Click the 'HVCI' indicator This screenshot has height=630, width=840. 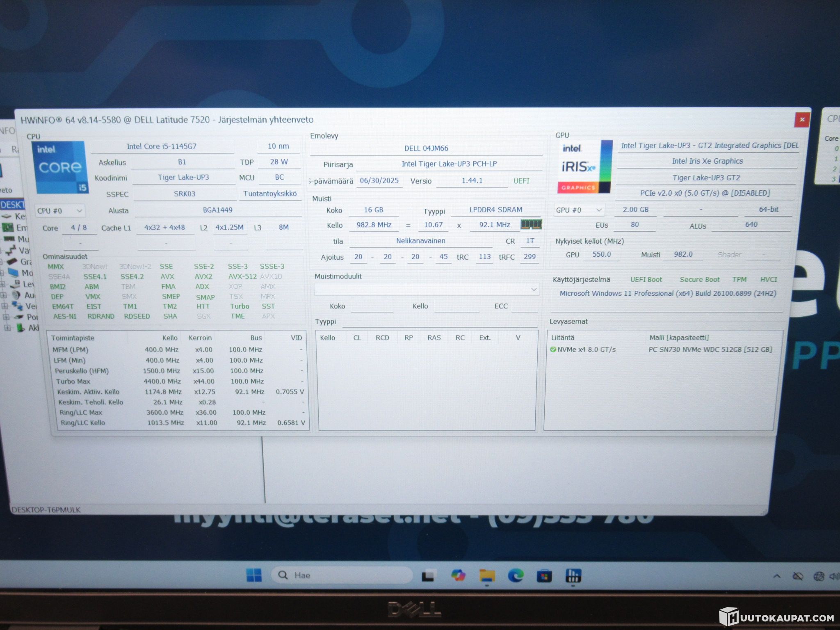769,279
